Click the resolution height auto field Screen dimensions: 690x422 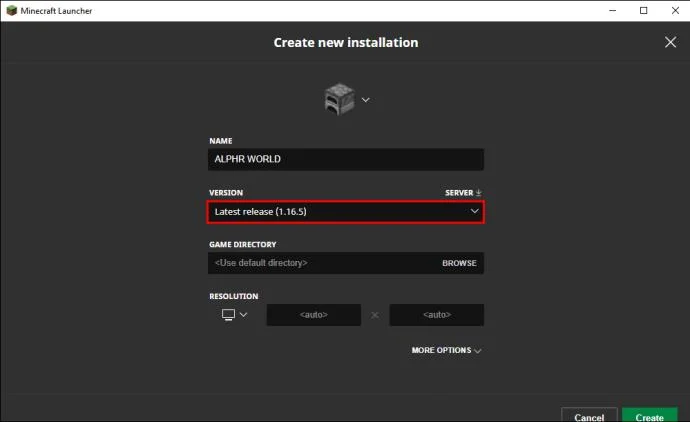coord(437,315)
